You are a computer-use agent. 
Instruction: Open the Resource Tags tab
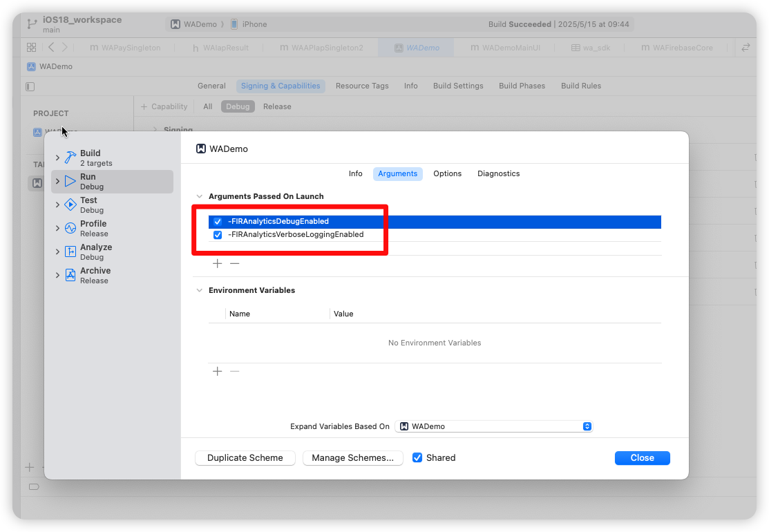[362, 86]
